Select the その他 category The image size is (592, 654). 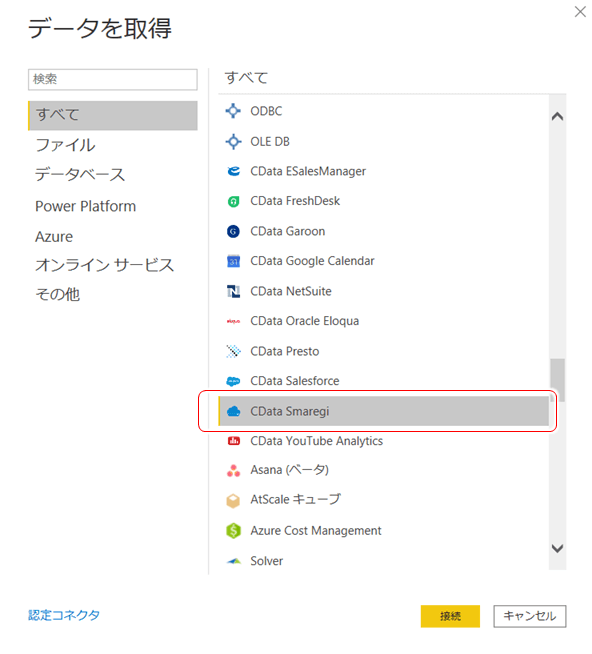(58, 294)
